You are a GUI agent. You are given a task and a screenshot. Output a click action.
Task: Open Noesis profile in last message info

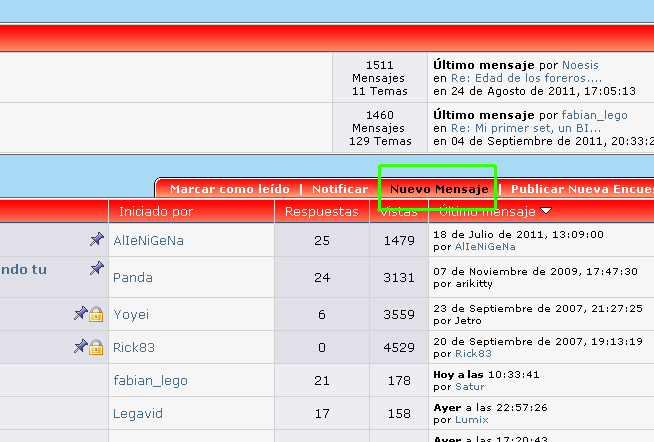(x=580, y=65)
